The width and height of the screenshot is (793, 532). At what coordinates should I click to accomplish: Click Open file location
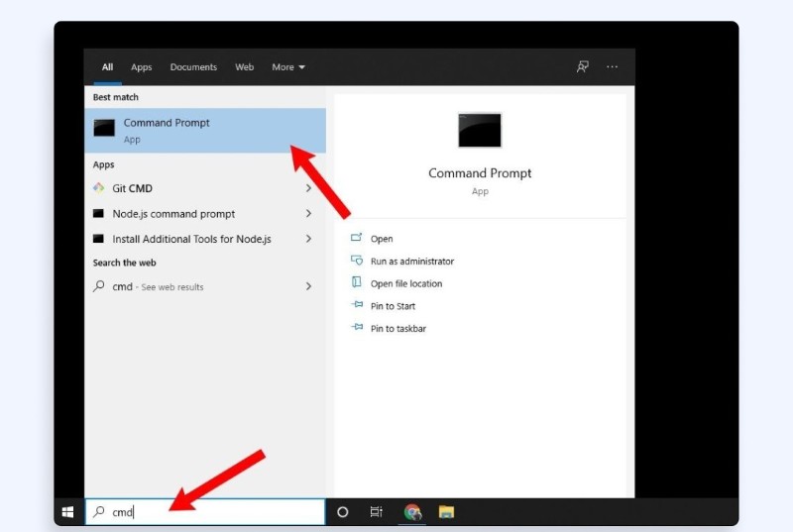[x=405, y=284]
